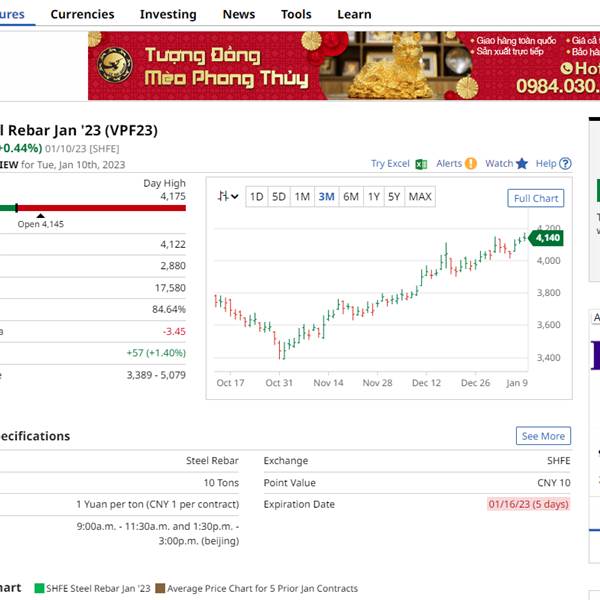
Task: Click the Dec 12 date label
Action: 426,383
